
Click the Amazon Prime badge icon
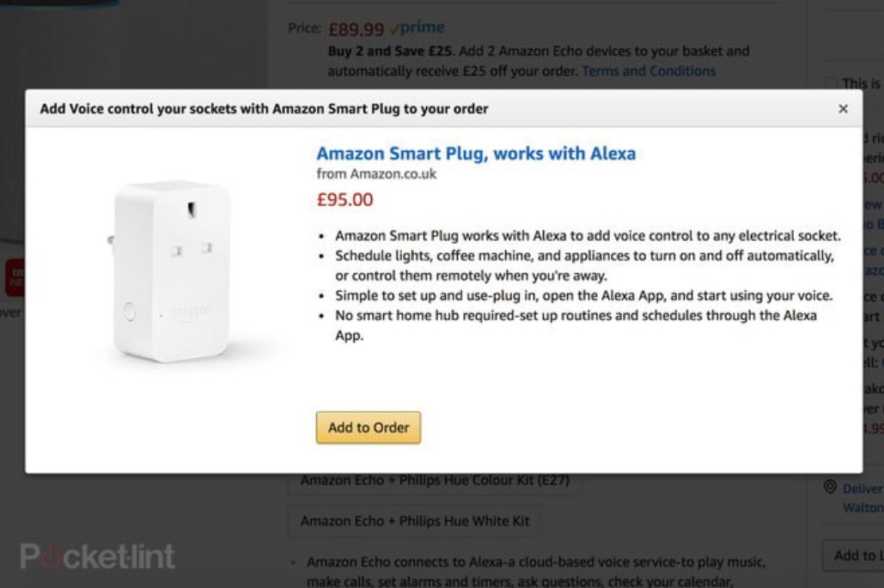[x=419, y=27]
